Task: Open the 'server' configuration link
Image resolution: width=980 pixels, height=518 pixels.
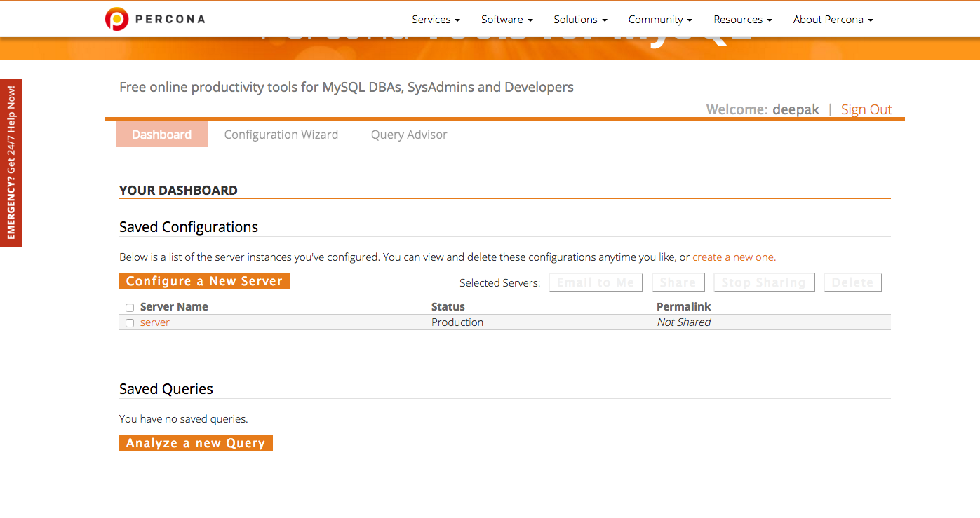Action: 155,322
